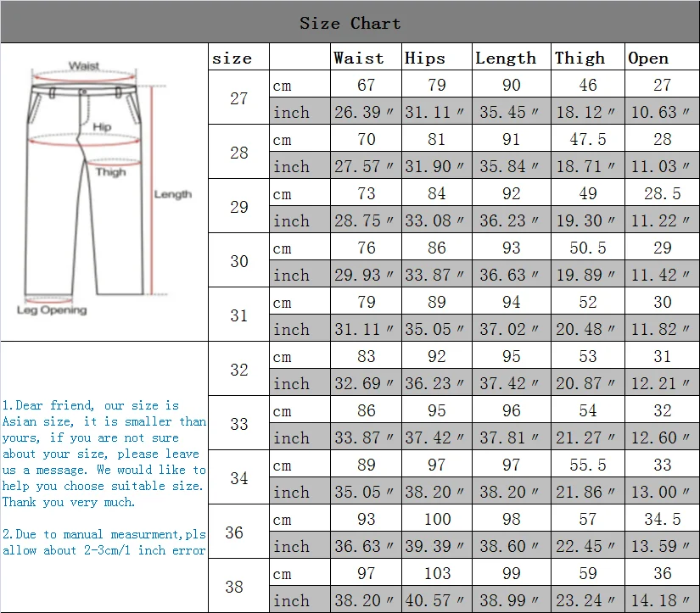This screenshot has width=700, height=613.
Task: Click the hips value 39.39″ cell
Action: click(437, 546)
